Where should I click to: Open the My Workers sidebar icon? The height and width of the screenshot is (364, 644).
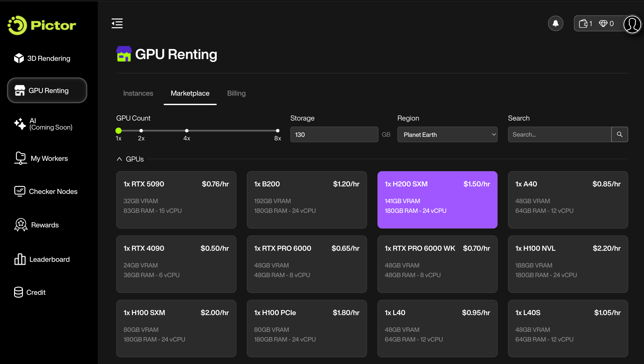pos(20,158)
